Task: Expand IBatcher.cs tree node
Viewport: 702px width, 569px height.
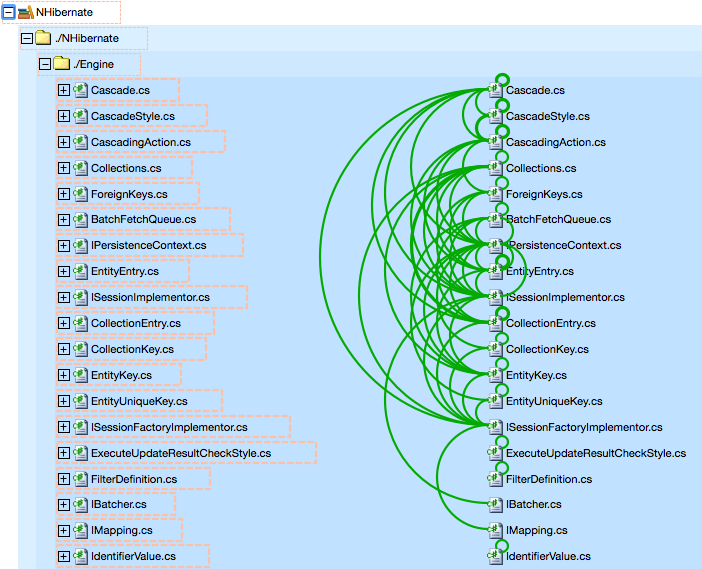Action: coord(64,505)
